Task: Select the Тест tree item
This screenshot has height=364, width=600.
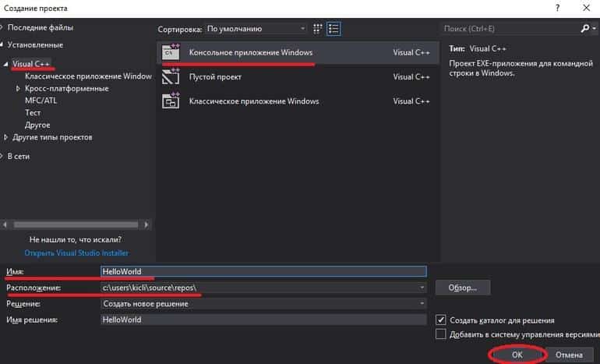Action: [x=33, y=113]
